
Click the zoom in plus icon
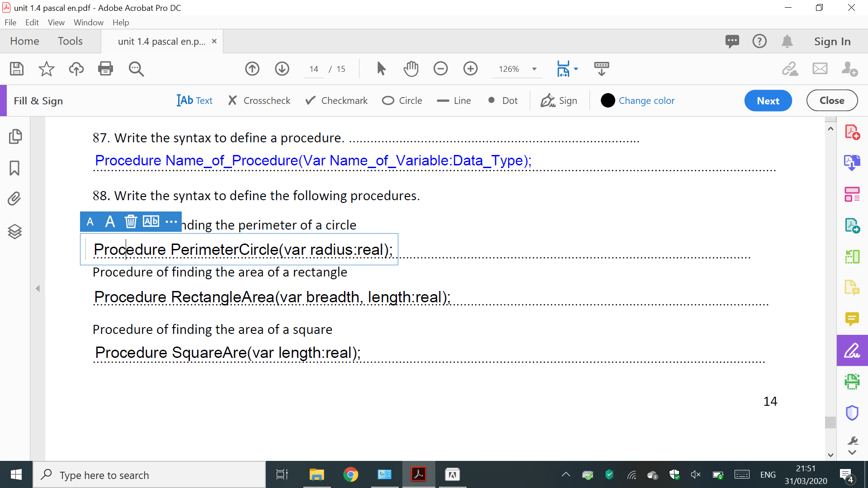470,69
